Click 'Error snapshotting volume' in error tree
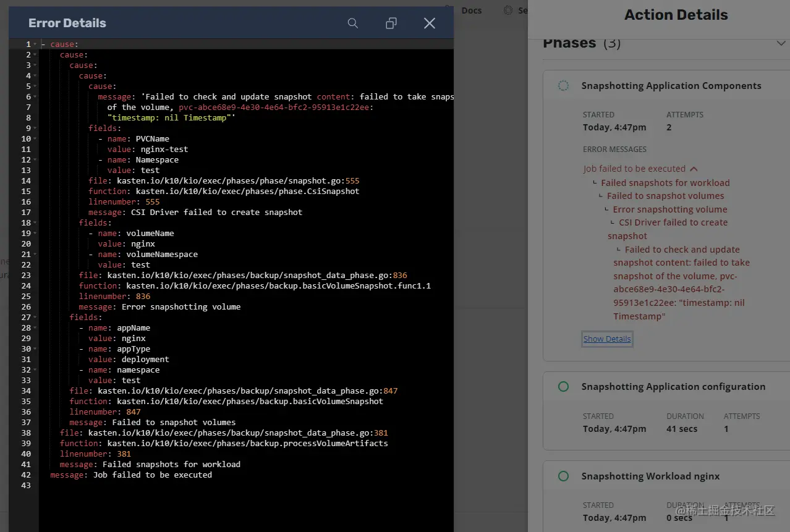 coord(670,209)
